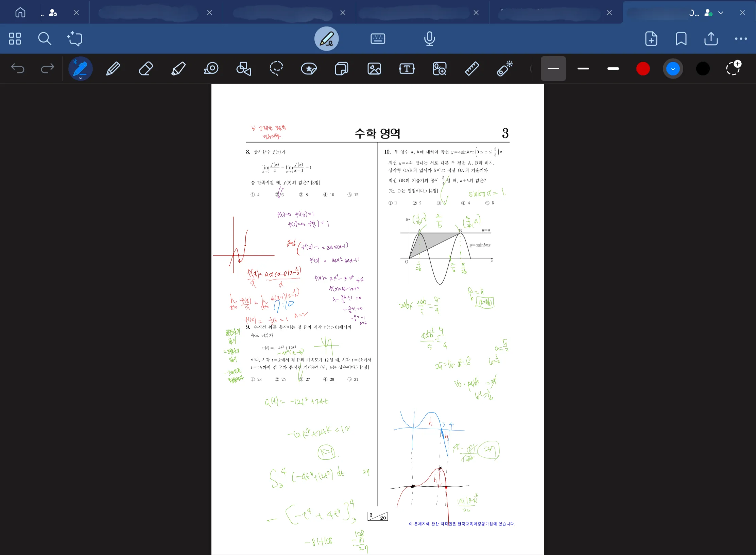Select the lasso selection tool

[276, 69]
